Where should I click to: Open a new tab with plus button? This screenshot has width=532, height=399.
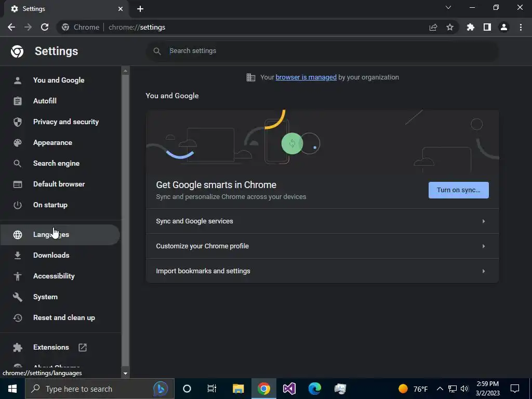click(x=140, y=9)
